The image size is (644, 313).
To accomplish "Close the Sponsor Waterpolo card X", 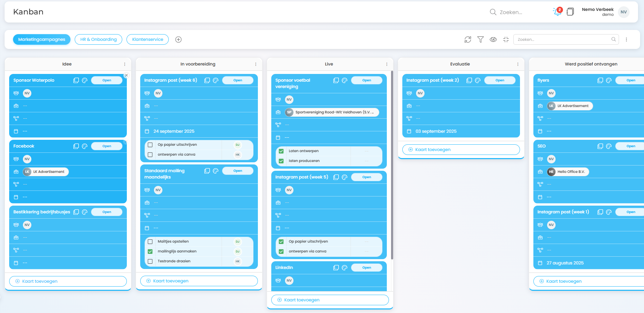I will tap(126, 75).
